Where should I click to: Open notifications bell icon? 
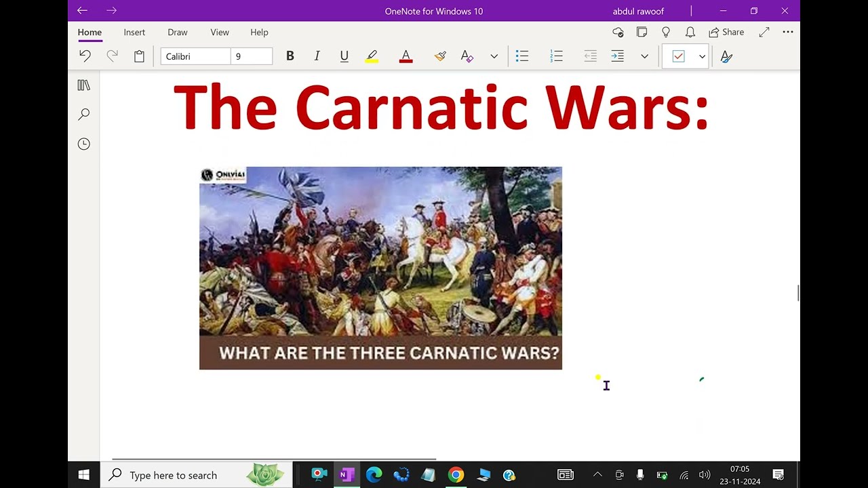point(690,32)
